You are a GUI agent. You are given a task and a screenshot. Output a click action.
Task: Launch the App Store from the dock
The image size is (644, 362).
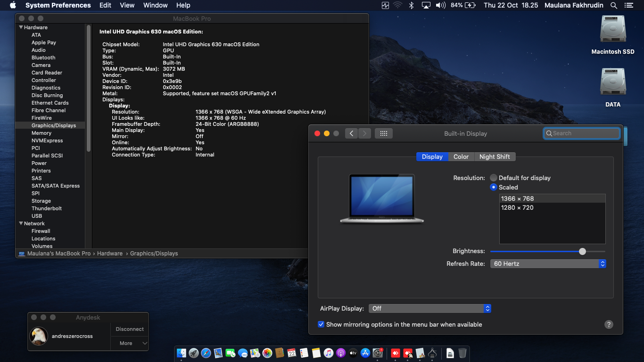click(x=365, y=353)
